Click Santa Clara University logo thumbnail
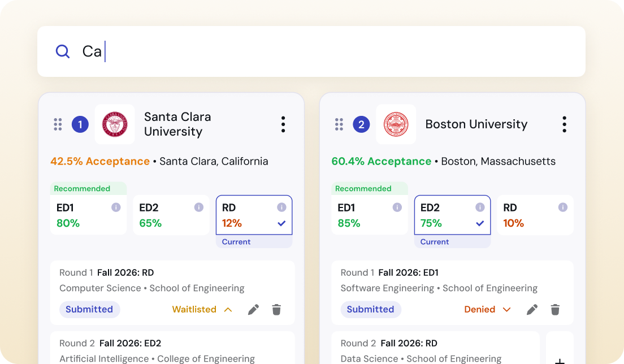This screenshot has width=624, height=364. (x=115, y=124)
